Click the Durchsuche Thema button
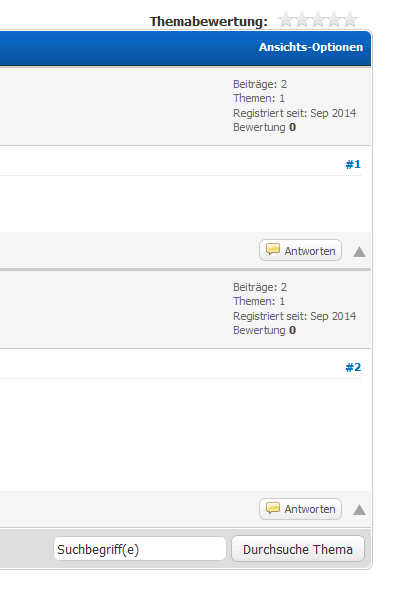Viewport: 404px width, 594px height. point(298,549)
